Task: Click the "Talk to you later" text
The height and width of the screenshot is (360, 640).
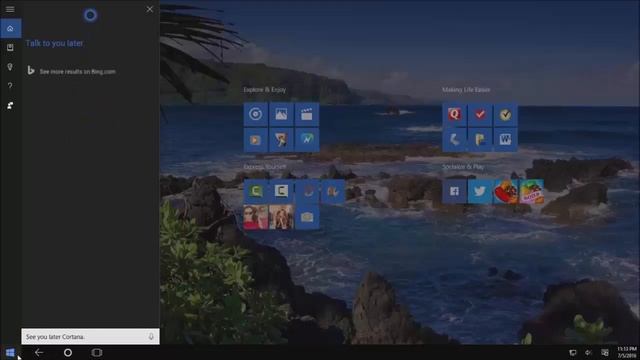Action: 54,43
